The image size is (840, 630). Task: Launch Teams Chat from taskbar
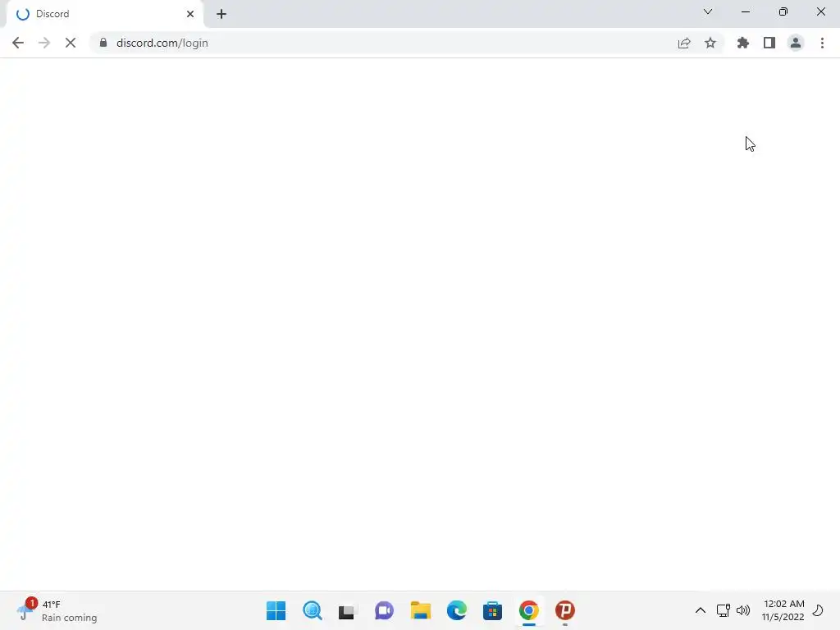pyautogui.click(x=384, y=610)
